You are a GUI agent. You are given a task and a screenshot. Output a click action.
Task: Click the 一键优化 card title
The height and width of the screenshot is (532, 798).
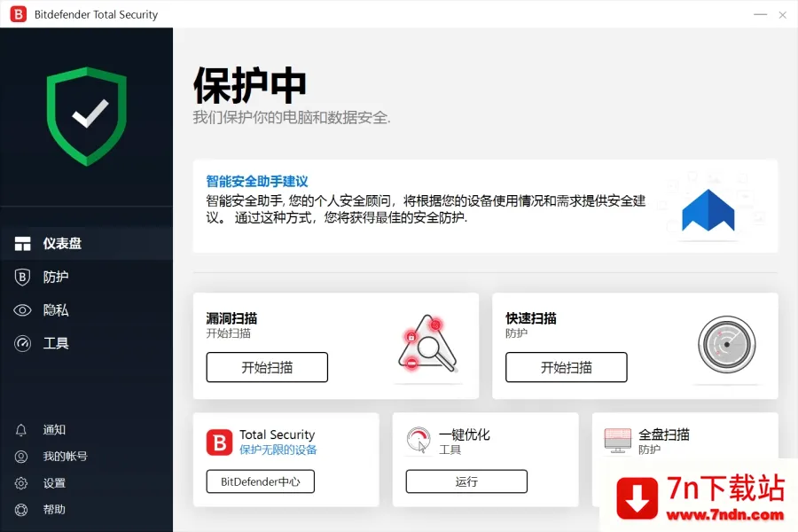pos(464,434)
